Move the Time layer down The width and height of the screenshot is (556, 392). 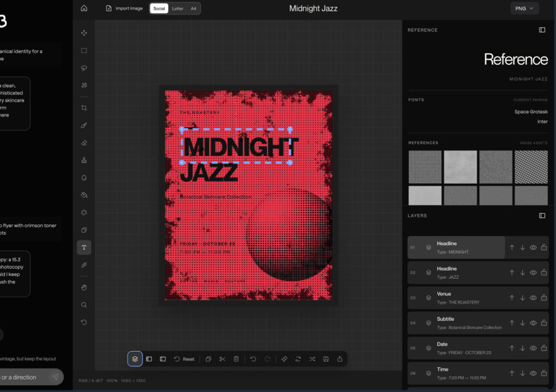click(x=522, y=373)
